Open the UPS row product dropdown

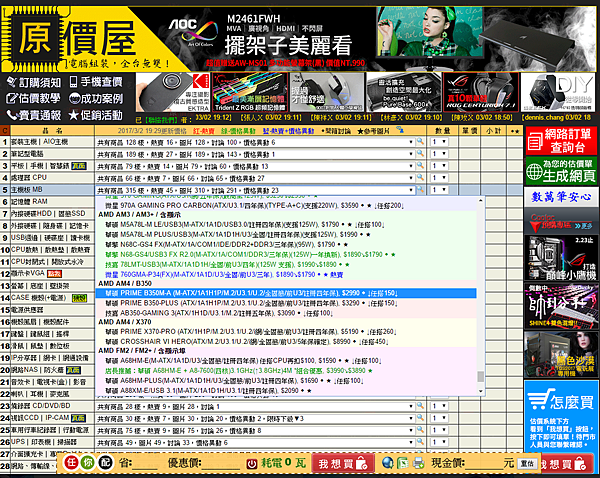click(255, 442)
